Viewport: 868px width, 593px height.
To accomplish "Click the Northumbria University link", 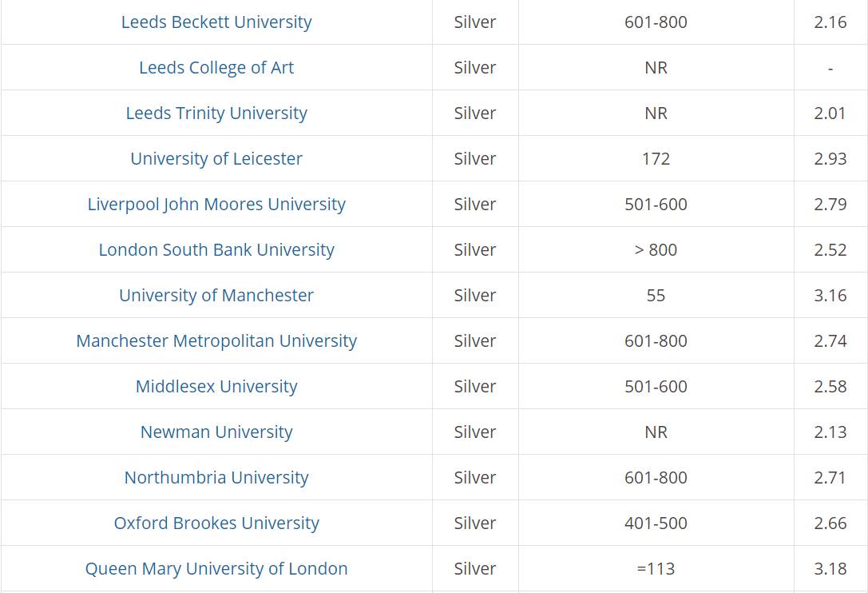I will click(216, 476).
